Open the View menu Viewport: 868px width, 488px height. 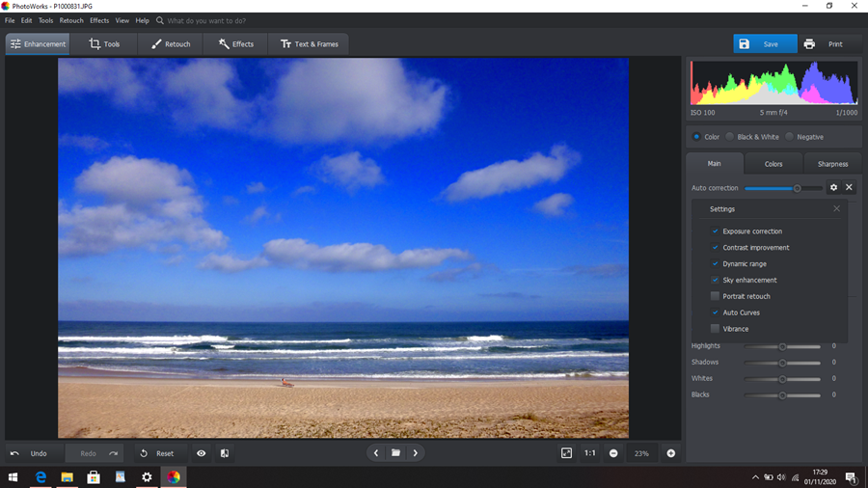122,20
